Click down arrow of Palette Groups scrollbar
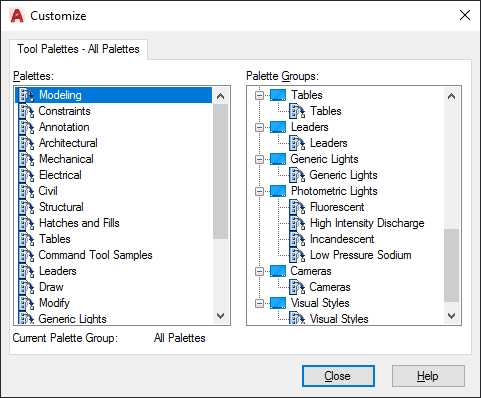 [451, 316]
